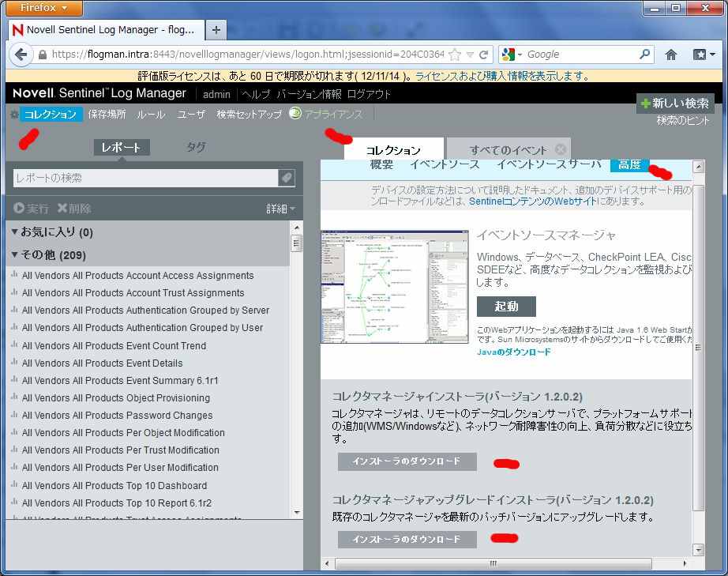
Task: Click the 削除 delete button
Action: [74, 209]
